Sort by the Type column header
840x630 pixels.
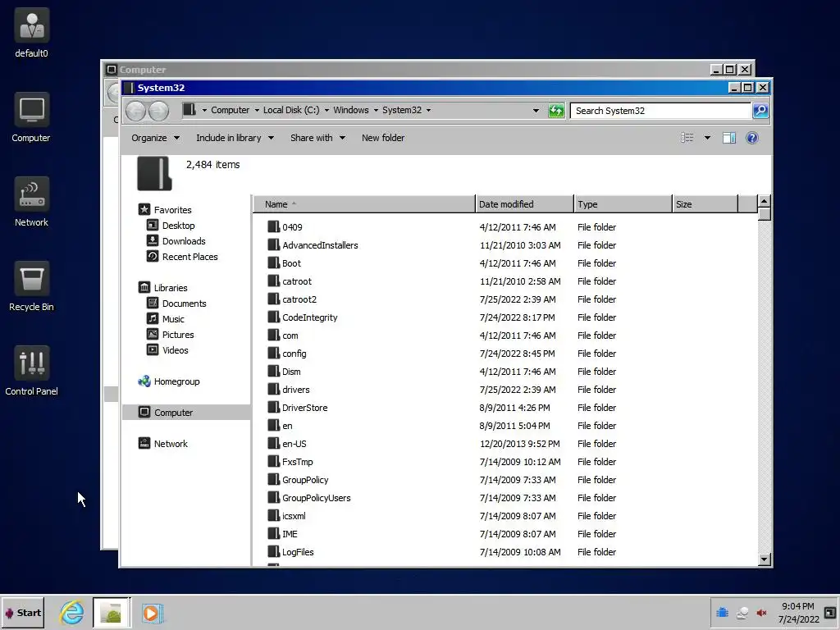[623, 204]
